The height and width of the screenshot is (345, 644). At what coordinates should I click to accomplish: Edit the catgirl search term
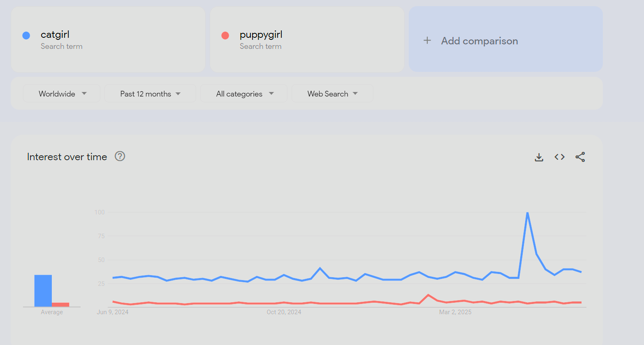[x=108, y=39]
